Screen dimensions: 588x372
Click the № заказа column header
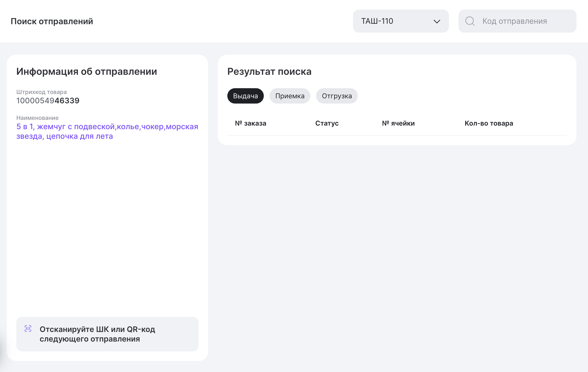[250, 123]
